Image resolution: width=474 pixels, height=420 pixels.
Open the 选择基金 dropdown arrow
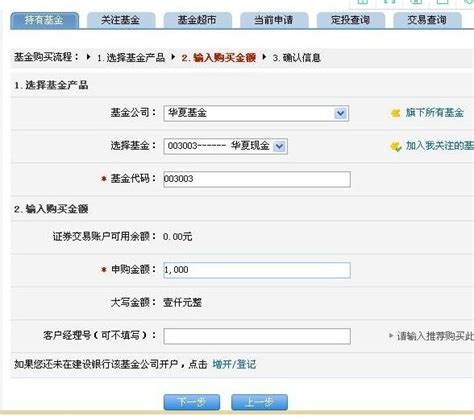pyautogui.click(x=279, y=146)
